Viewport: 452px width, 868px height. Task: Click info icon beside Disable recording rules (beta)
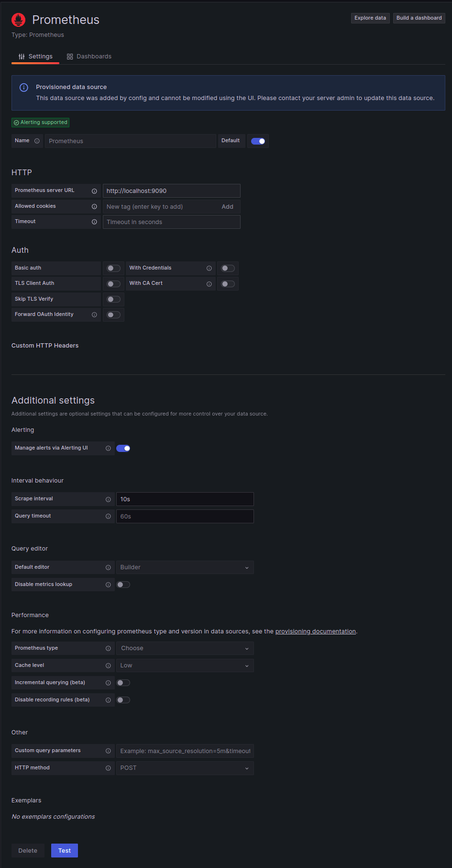[x=108, y=700]
